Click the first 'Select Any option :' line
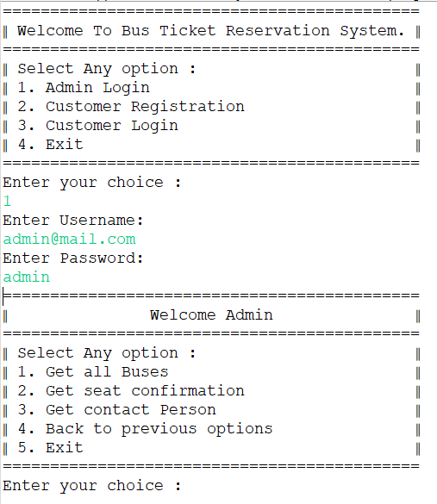 (x=106, y=69)
